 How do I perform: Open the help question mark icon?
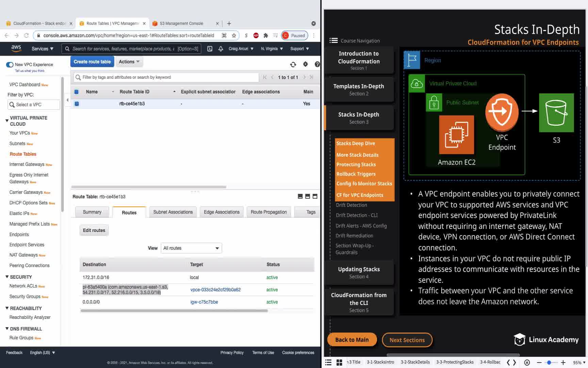[x=317, y=64]
